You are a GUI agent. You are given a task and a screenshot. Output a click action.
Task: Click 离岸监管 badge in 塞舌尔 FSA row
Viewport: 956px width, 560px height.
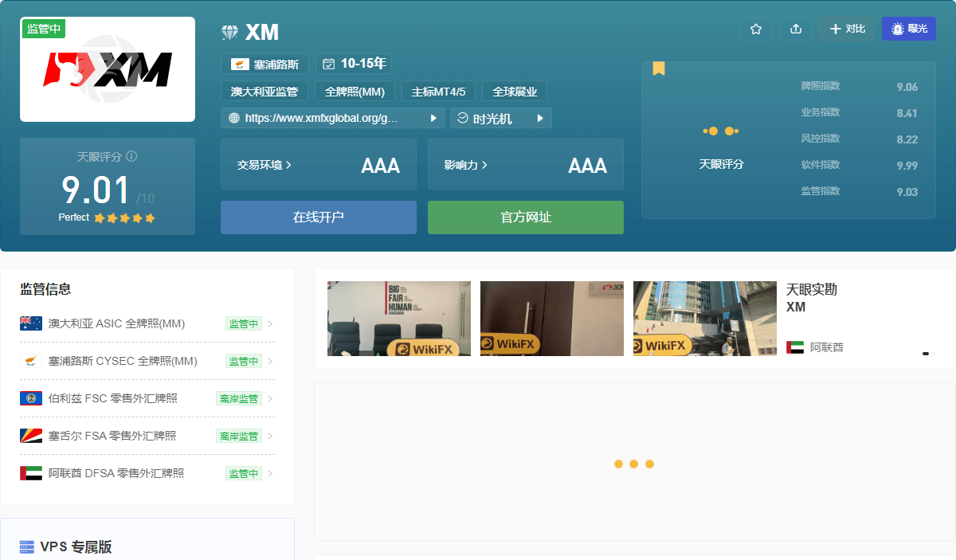point(239,436)
